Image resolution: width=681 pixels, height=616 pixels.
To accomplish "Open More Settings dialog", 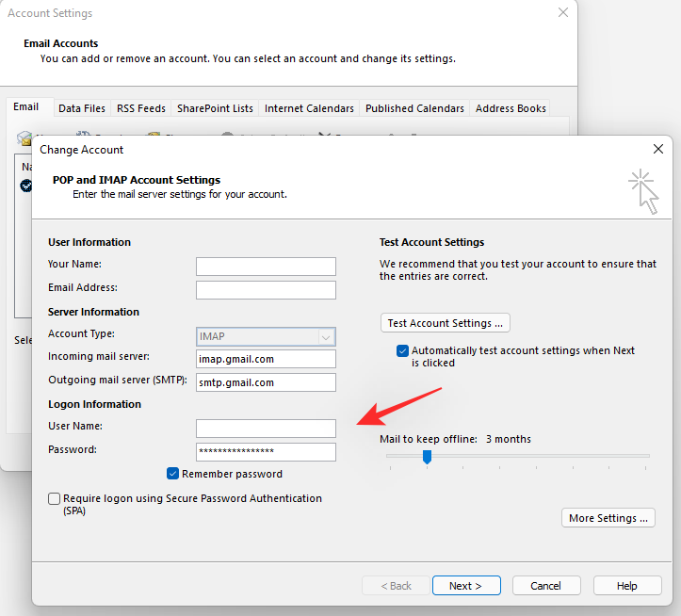I will pos(608,518).
